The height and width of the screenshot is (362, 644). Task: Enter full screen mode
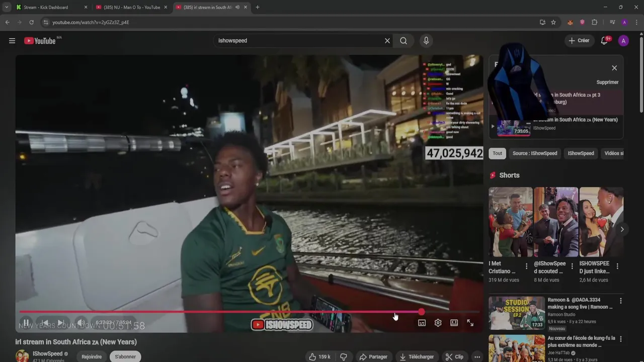[470, 323]
